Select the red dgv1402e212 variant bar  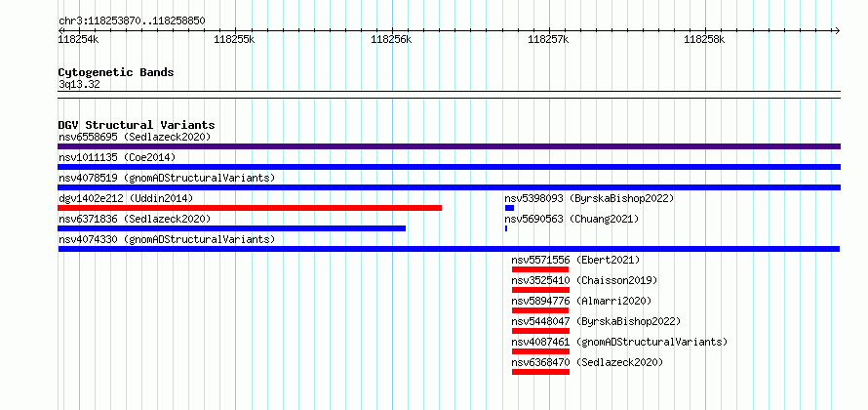(250, 208)
